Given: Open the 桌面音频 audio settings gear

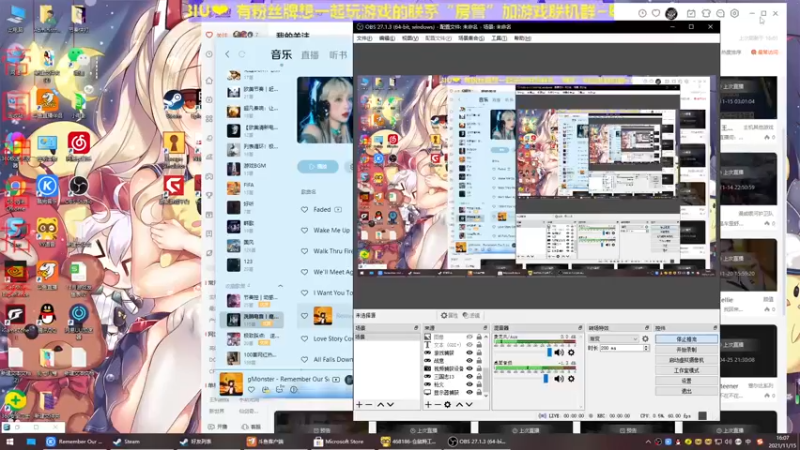Looking at the screenshot, I should pos(571,379).
